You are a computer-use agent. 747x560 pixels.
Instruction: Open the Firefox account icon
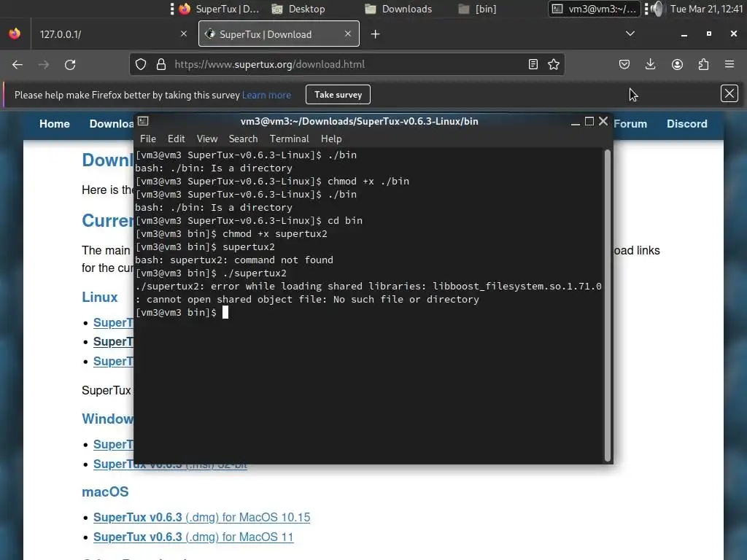click(x=677, y=64)
